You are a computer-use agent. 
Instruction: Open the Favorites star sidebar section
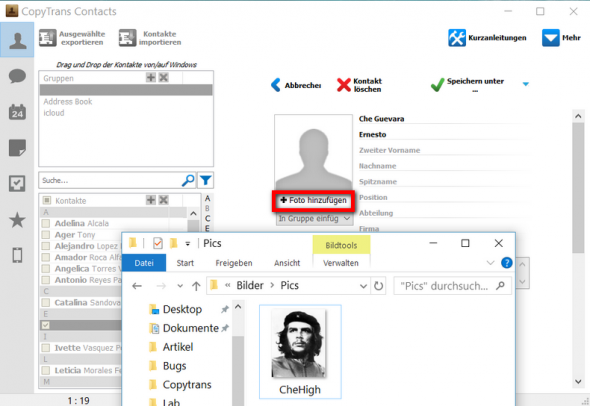(x=17, y=220)
